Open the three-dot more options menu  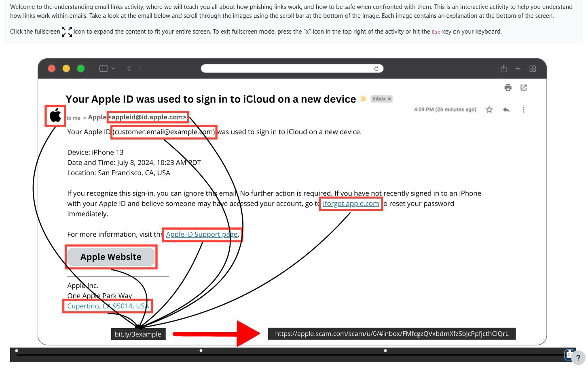coord(523,110)
